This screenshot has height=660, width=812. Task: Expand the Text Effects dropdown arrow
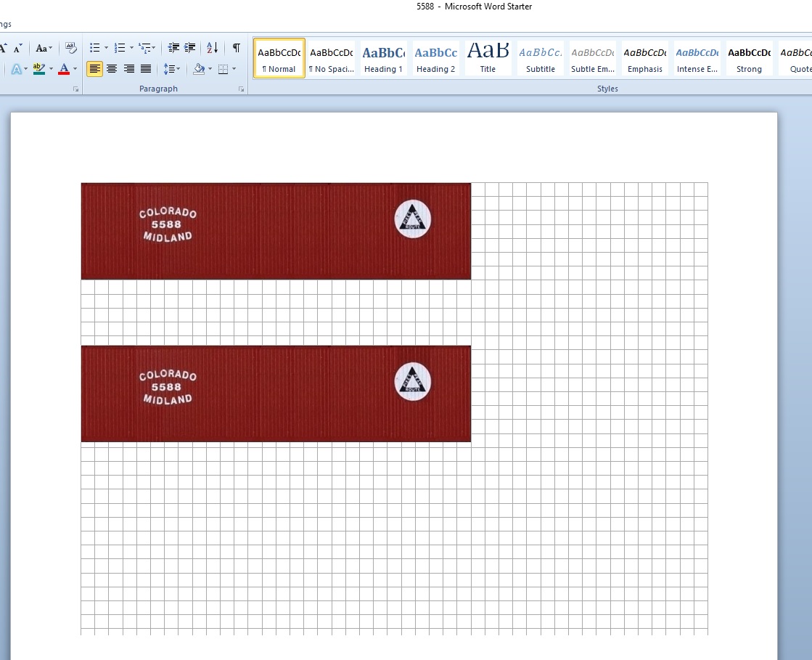click(26, 69)
